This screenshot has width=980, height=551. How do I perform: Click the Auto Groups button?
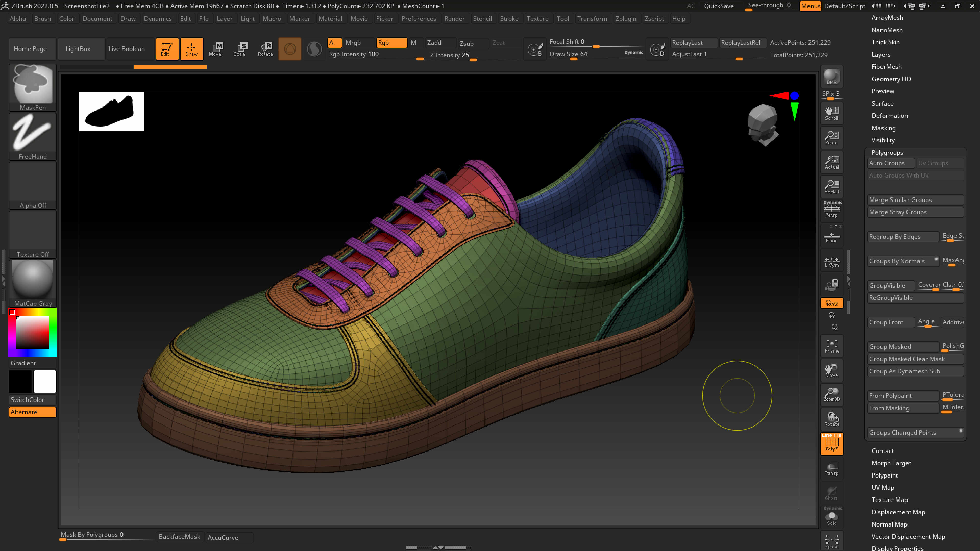coord(891,163)
